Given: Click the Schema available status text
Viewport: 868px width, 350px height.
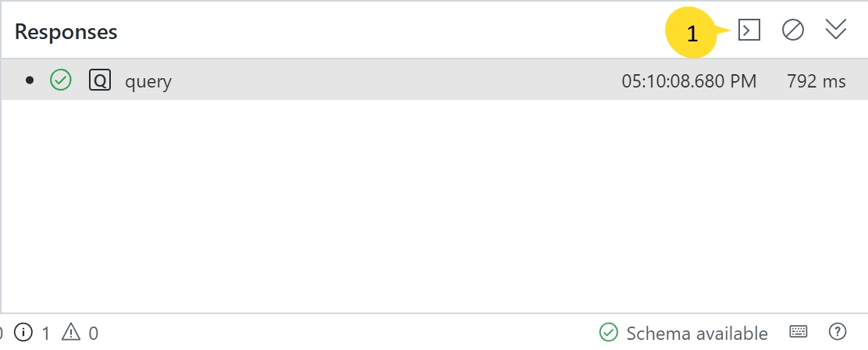Looking at the screenshot, I should 697,334.
